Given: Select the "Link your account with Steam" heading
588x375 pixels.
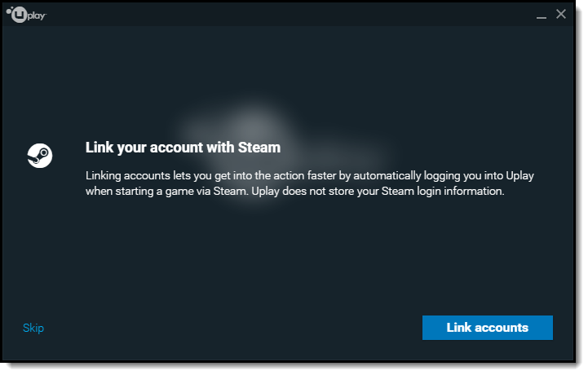Looking at the screenshot, I should click(x=183, y=148).
